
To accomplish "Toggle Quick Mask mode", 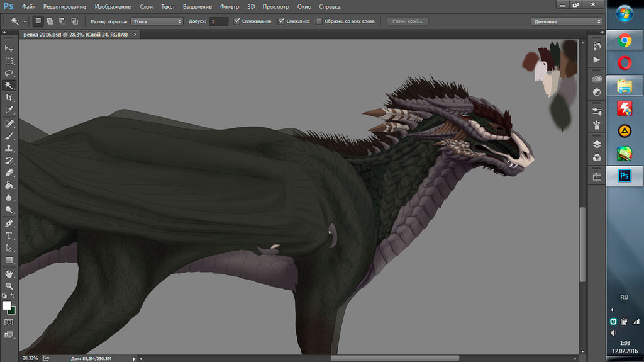I will pyautogui.click(x=9, y=322).
